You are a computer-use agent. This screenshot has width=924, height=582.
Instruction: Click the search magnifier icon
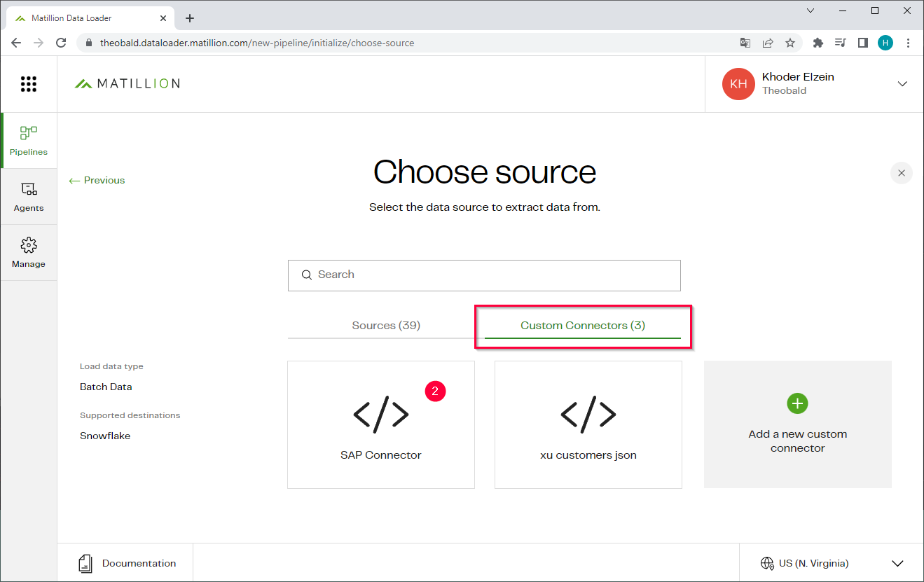[x=306, y=275]
